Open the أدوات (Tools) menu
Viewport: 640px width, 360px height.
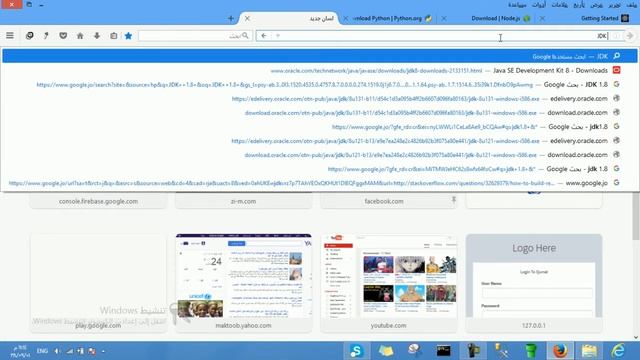pyautogui.click(x=539, y=5)
